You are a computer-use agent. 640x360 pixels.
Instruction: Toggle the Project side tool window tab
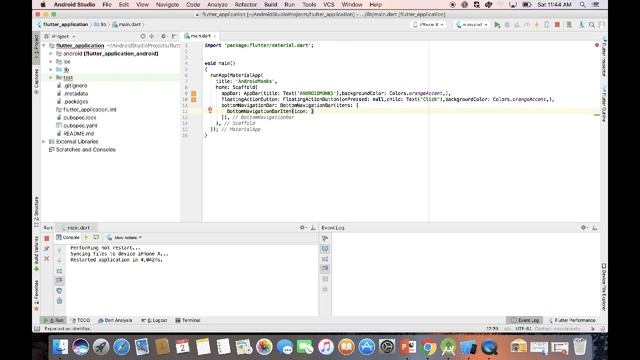click(x=36, y=48)
